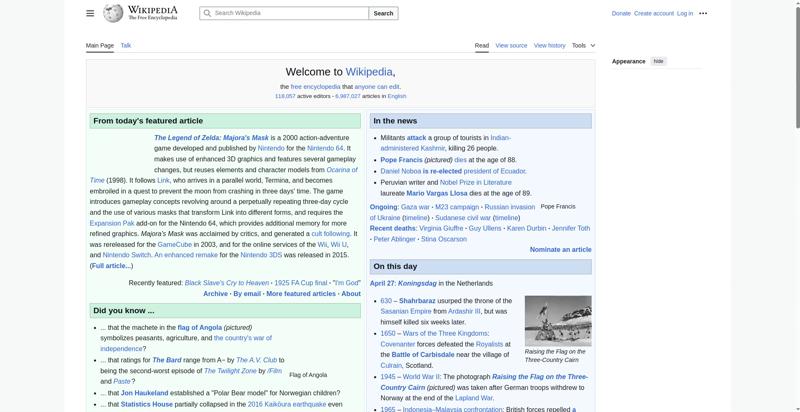This screenshot has width=800, height=412.
Task: Open the View history tab
Action: pos(549,45)
